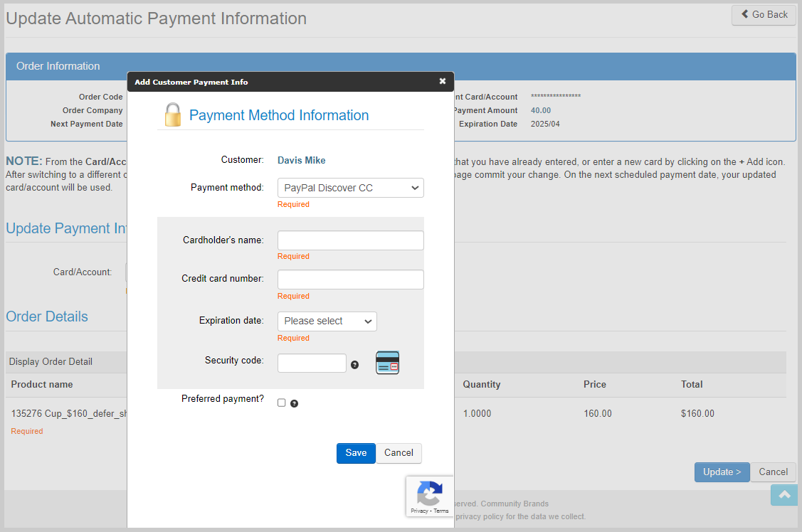Click the 1.0000 quantity cell
Viewport: 802px width, 532px height.
[477, 413]
